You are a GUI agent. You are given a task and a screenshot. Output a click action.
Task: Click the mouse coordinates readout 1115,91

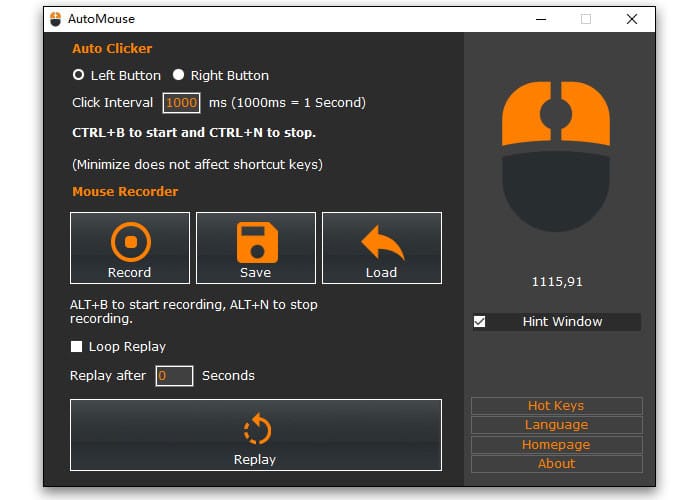[556, 282]
